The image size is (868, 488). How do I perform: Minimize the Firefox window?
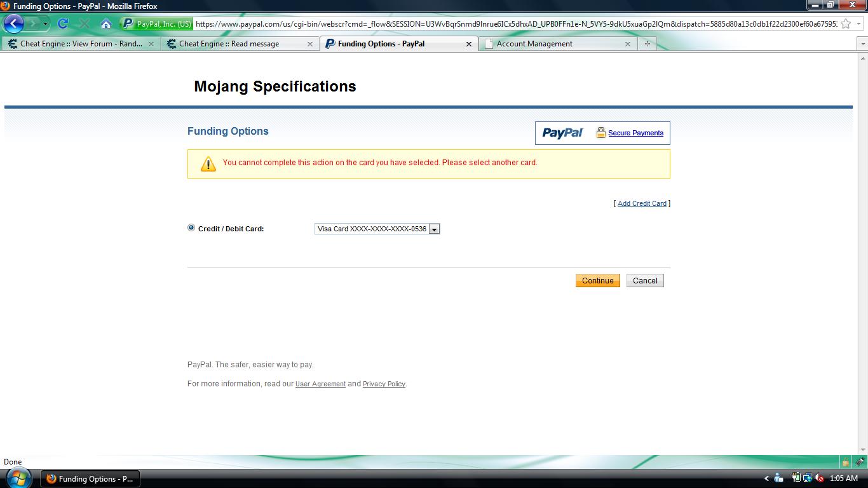815,5
